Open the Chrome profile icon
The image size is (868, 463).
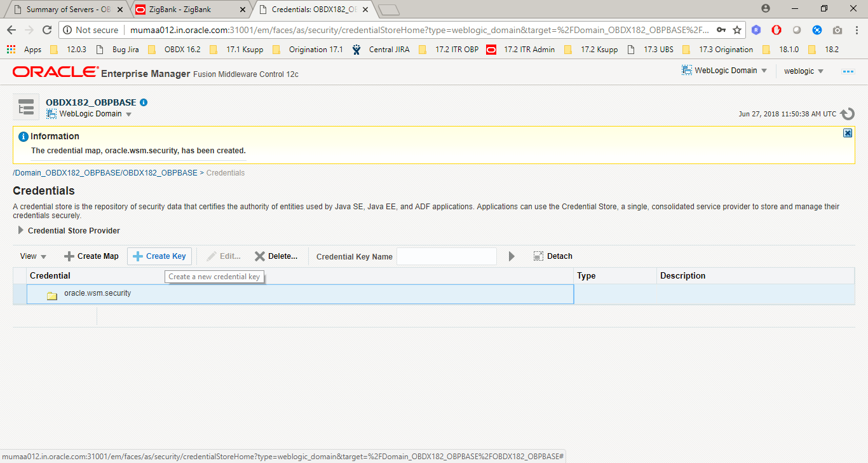pyautogui.click(x=766, y=8)
